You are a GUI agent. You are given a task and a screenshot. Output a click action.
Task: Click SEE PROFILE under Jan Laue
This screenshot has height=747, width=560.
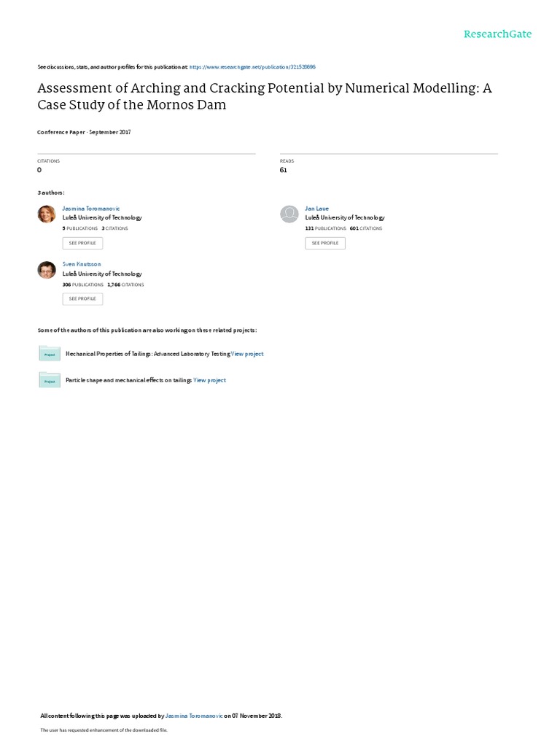[x=325, y=243]
